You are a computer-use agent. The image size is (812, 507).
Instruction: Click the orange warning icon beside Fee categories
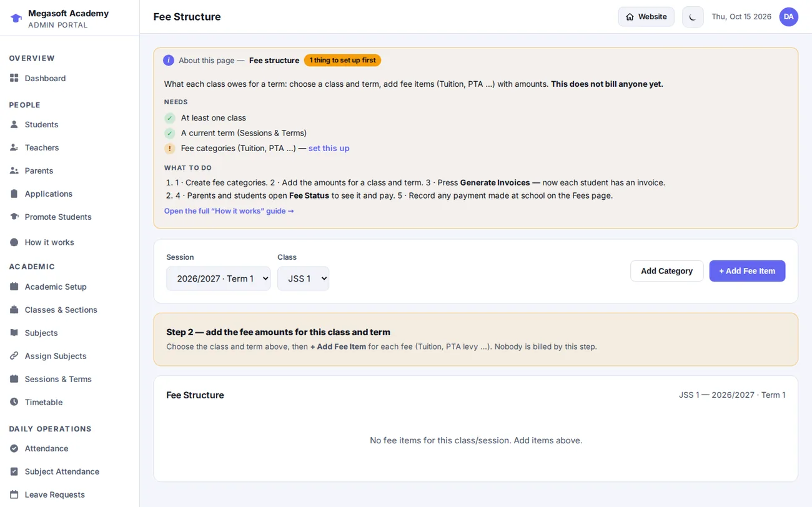pyautogui.click(x=169, y=149)
